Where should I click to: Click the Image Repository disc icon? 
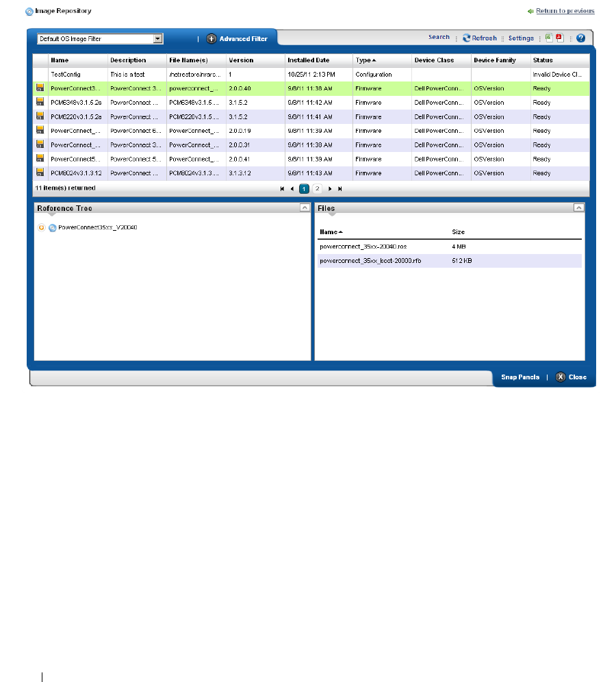click(29, 12)
